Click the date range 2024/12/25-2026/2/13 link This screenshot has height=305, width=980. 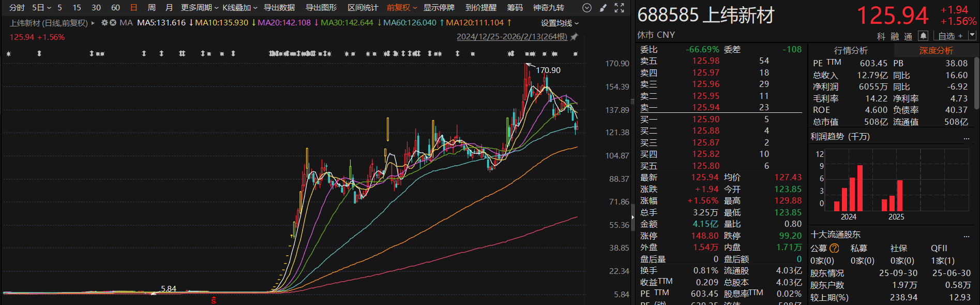coord(511,37)
